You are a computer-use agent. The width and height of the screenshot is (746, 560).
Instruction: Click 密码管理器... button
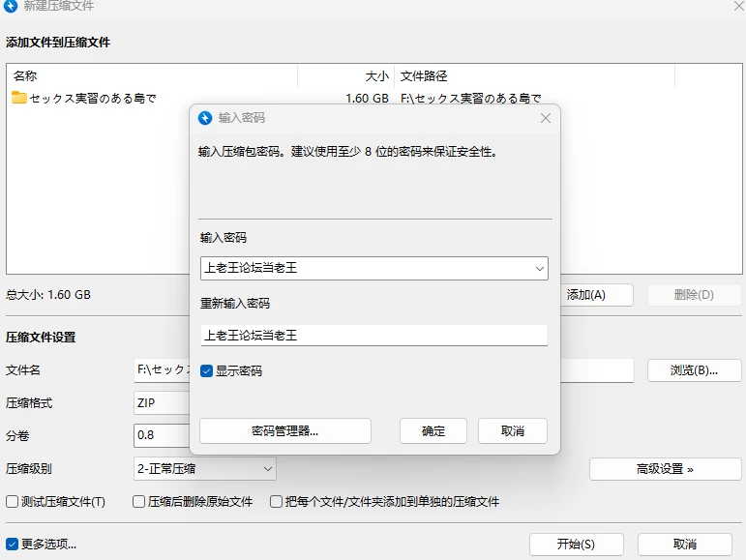(x=285, y=431)
